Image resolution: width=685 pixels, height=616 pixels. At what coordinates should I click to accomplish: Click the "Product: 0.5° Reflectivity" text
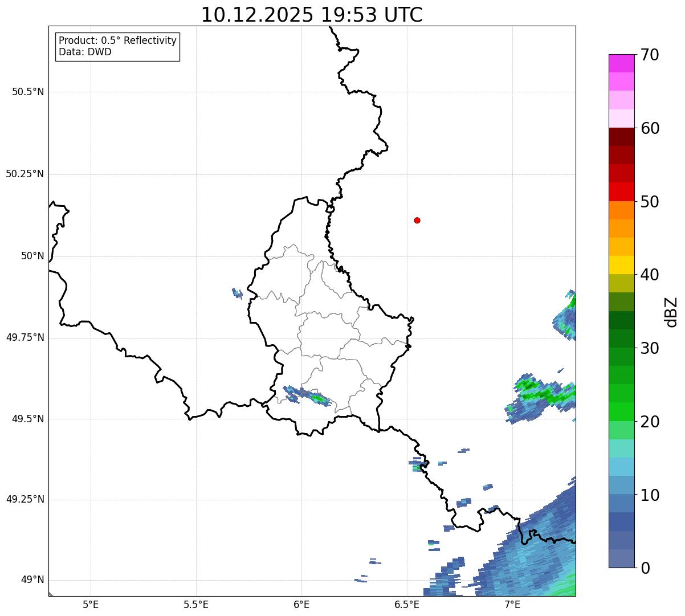pos(117,41)
